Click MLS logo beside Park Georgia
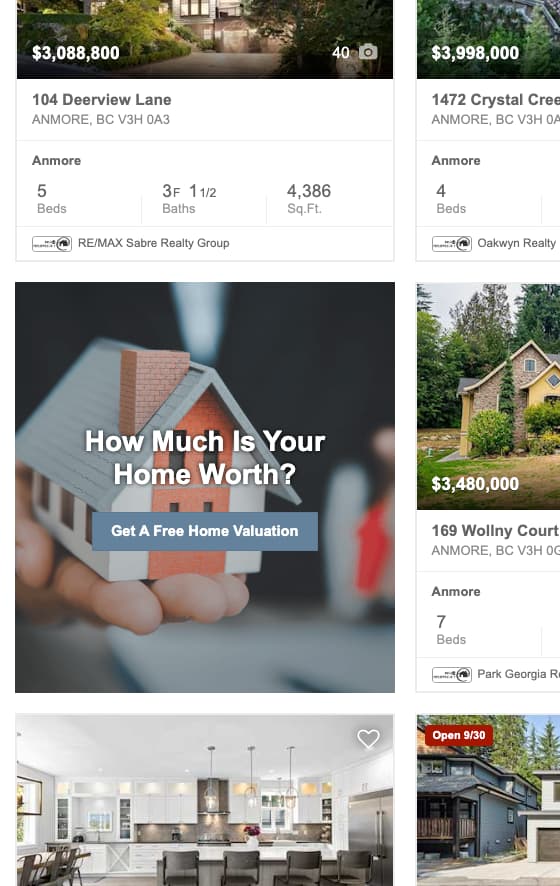Image resolution: width=560 pixels, height=886 pixels. coord(452,675)
